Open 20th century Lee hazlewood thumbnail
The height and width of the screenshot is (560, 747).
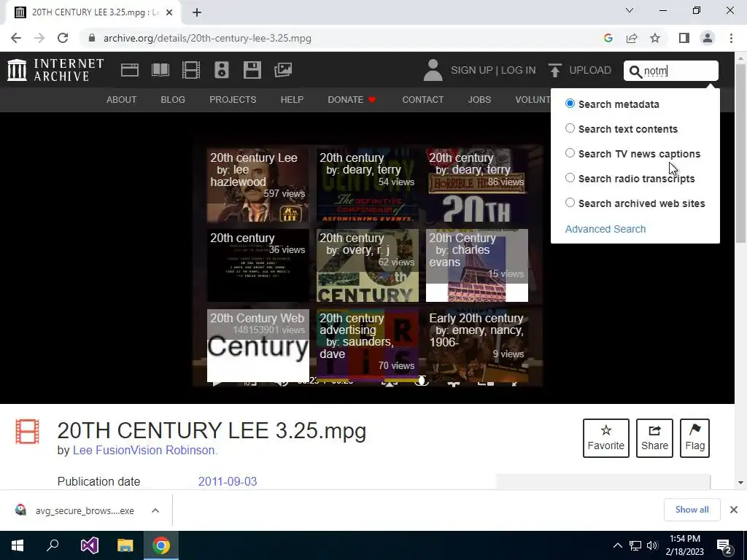(x=258, y=185)
